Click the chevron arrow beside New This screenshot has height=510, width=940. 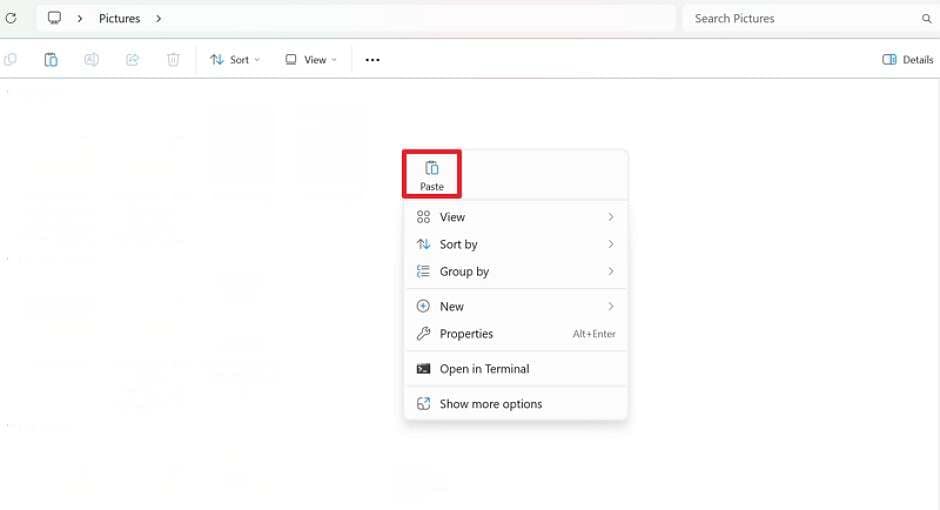click(611, 306)
